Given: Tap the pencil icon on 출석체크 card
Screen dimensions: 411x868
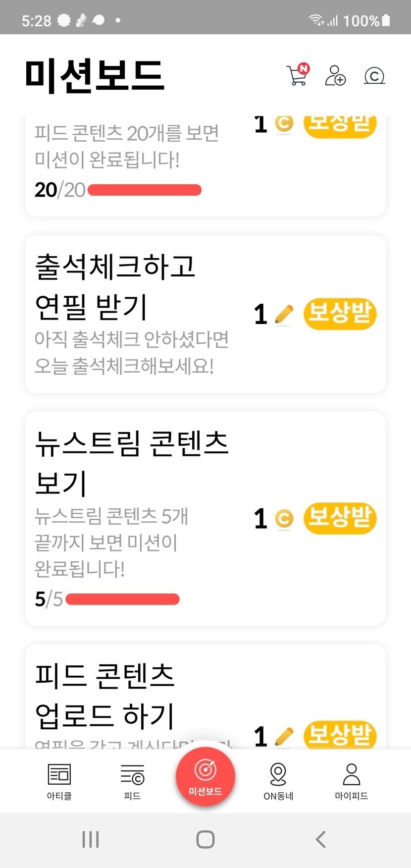Looking at the screenshot, I should pos(284,315).
